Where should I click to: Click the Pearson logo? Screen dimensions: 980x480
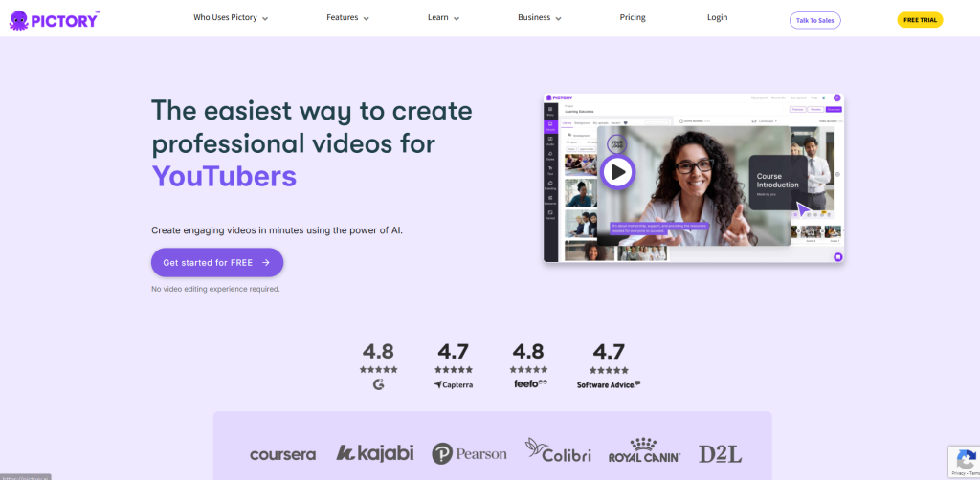click(x=469, y=453)
